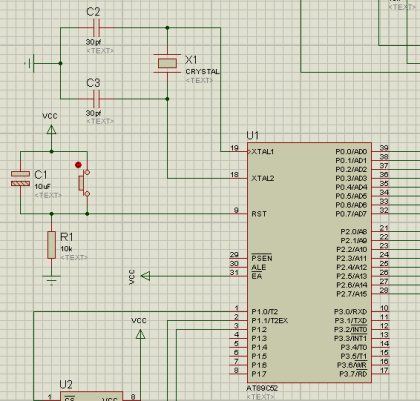Click the ALE pin label
This screenshot has width=420, height=401.
pos(259,267)
